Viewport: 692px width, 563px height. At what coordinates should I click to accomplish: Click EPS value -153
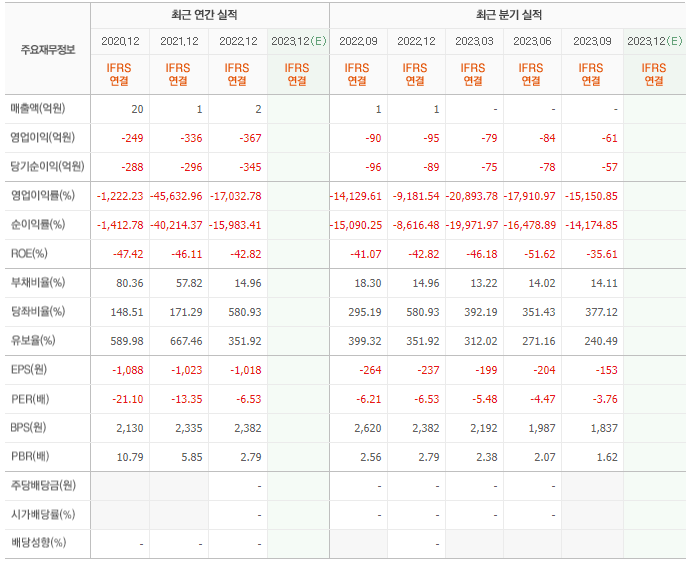click(606, 370)
